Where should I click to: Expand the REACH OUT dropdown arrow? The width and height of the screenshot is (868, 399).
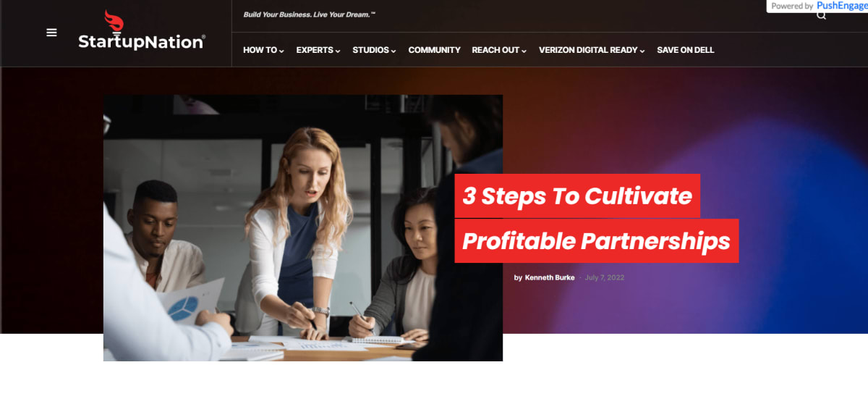click(524, 51)
